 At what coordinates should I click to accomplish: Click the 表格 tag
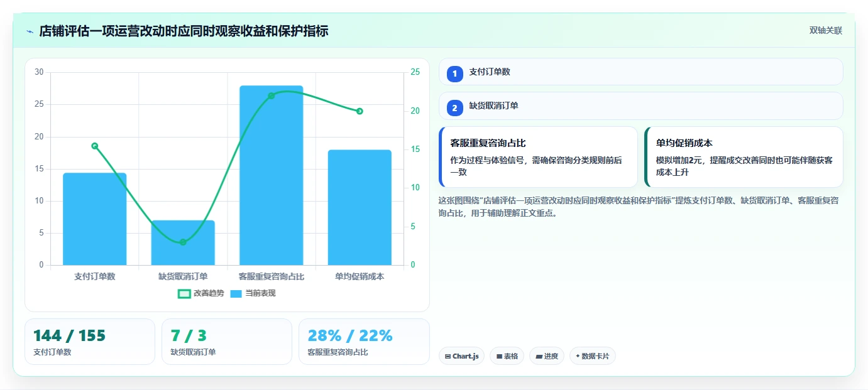coord(507,356)
